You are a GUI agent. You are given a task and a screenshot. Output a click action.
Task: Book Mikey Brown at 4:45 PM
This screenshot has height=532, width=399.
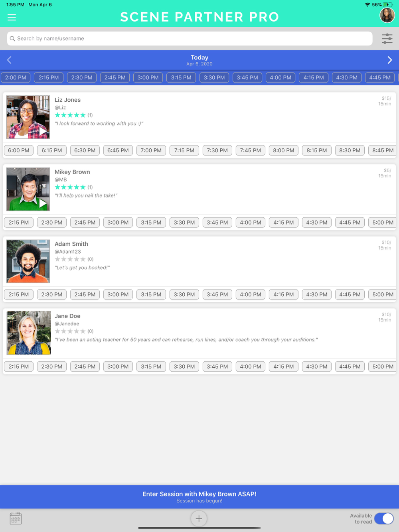pyautogui.click(x=350, y=223)
